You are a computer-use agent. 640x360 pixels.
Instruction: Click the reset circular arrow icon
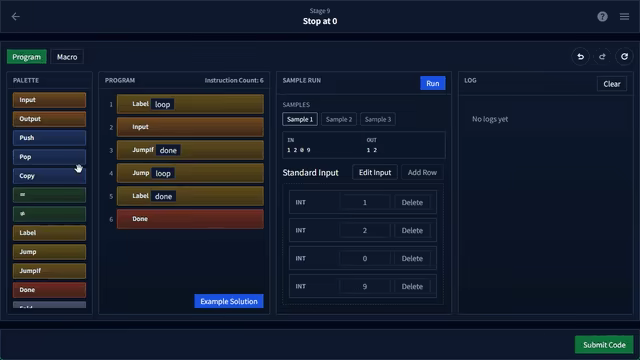[624, 57]
